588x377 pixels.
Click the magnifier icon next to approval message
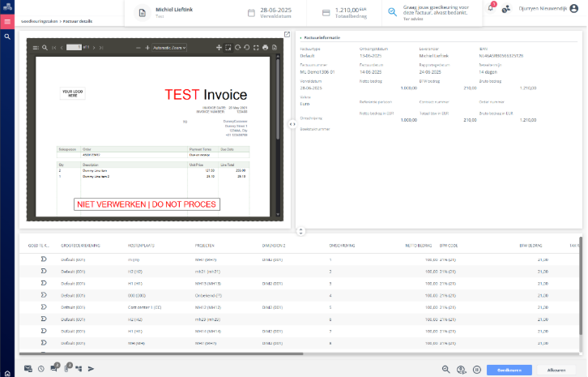[392, 11]
